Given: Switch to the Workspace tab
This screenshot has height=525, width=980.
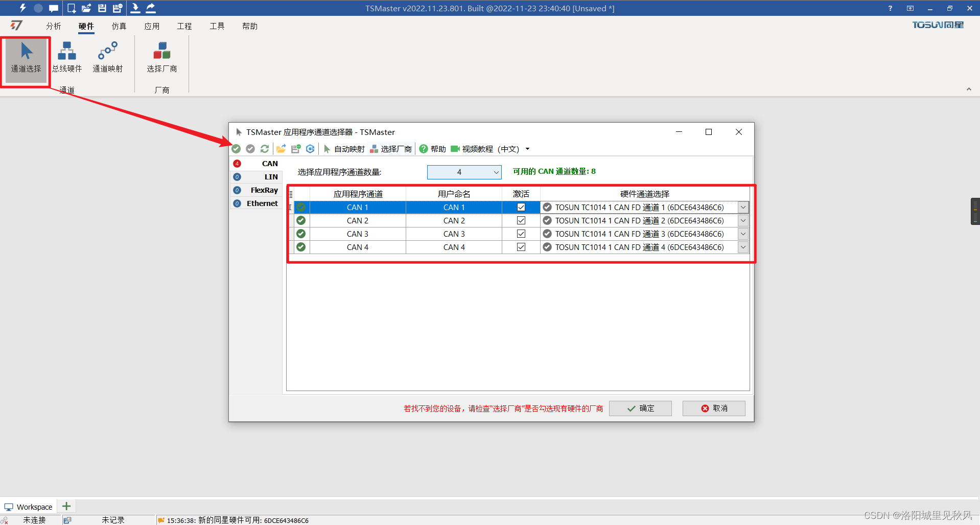Looking at the screenshot, I should pyautogui.click(x=29, y=507).
